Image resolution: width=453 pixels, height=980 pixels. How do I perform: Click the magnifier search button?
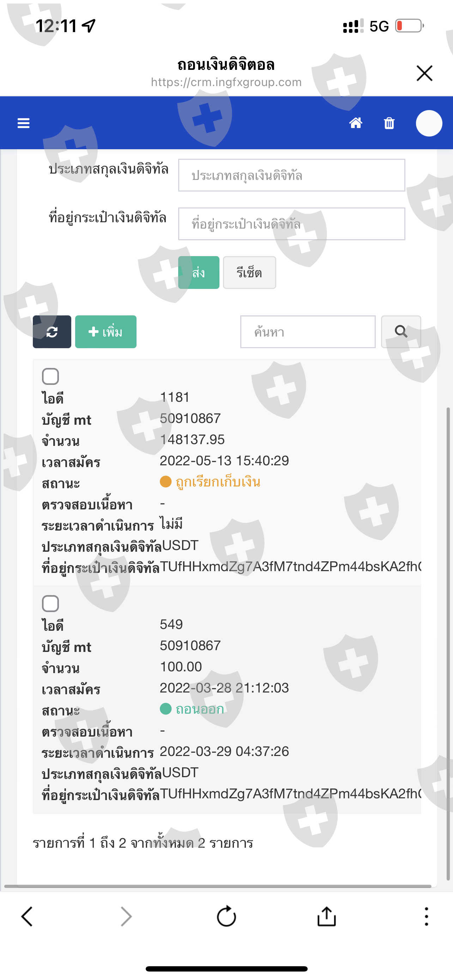click(x=401, y=332)
